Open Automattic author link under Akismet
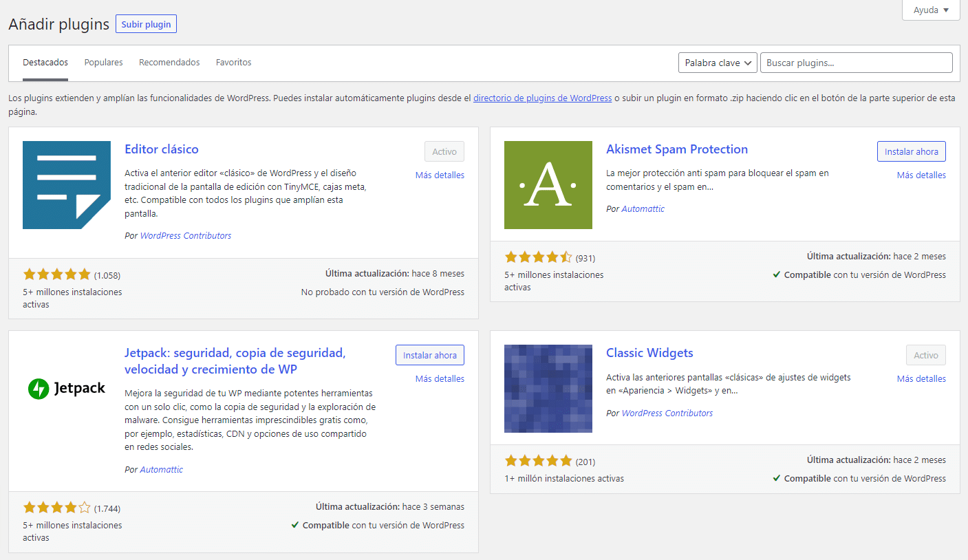Screen dimensions: 968x560 pyautogui.click(x=643, y=209)
